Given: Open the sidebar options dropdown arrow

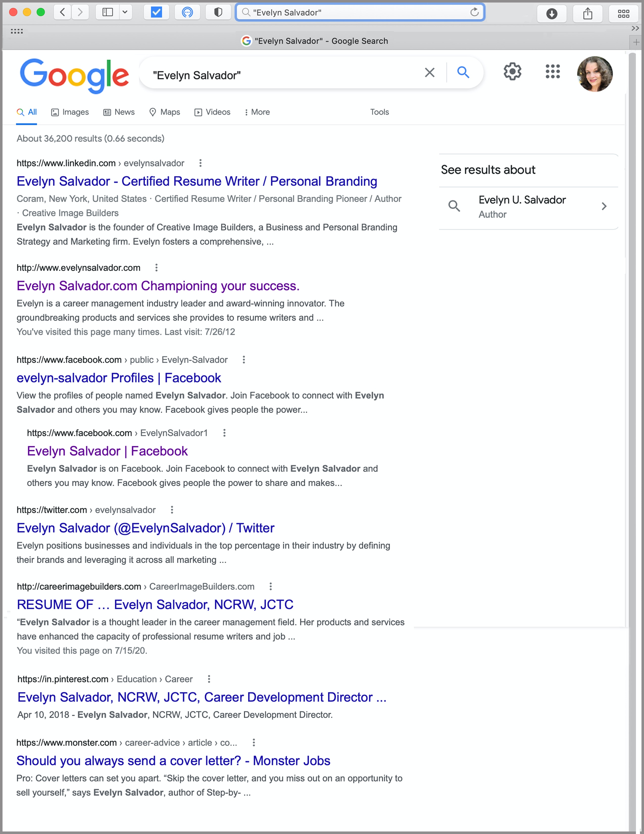Looking at the screenshot, I should [125, 12].
